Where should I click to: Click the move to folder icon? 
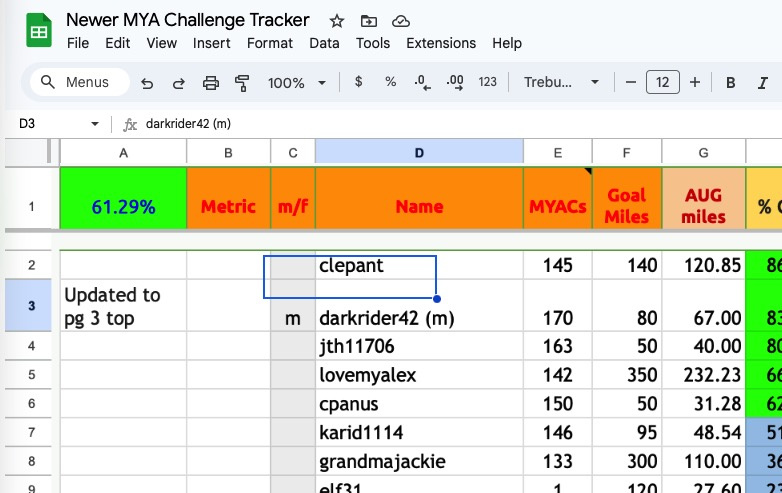coord(369,21)
